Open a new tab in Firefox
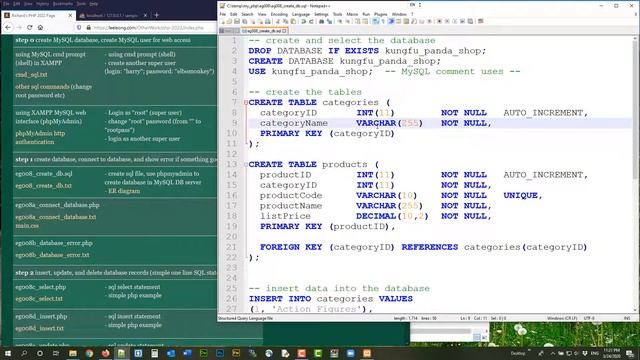Image resolution: width=640 pixels, height=360 pixels. tap(156, 15)
